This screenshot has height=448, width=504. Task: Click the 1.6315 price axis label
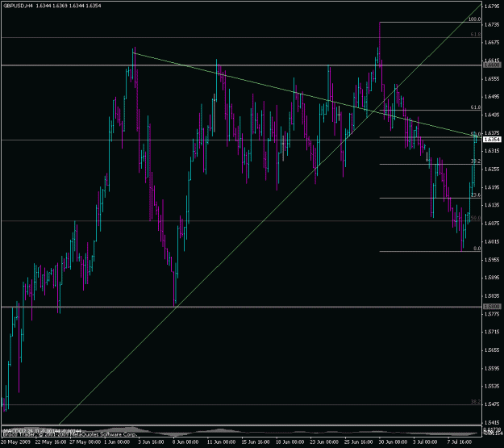tap(492, 151)
